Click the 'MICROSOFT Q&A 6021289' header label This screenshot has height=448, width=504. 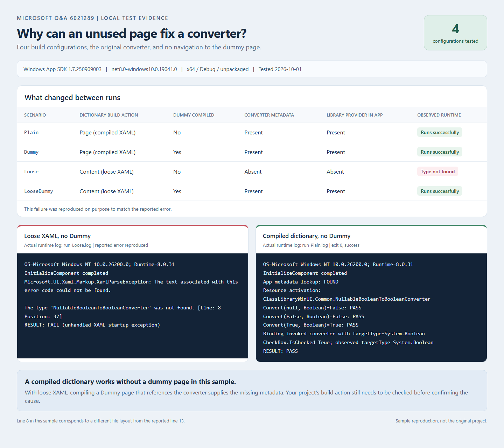56,18
